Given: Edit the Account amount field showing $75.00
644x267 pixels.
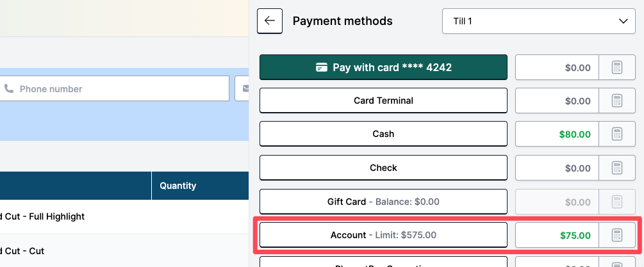Looking at the screenshot, I should [x=557, y=235].
